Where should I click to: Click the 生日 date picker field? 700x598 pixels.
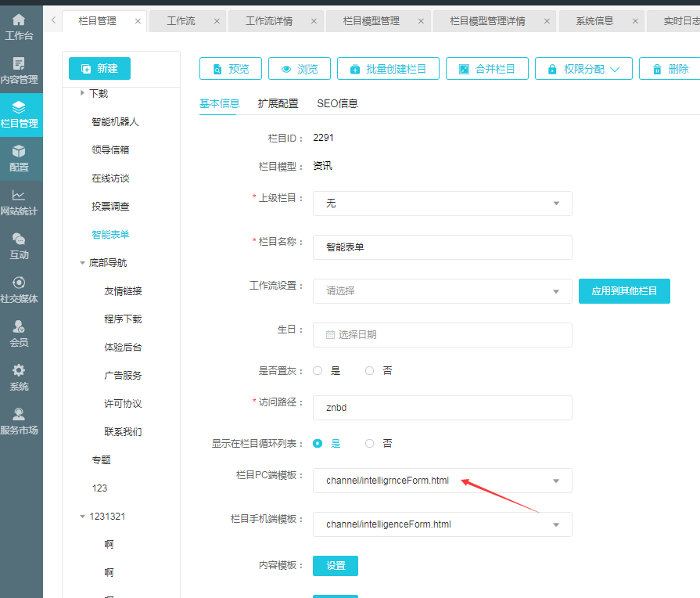tap(442, 335)
